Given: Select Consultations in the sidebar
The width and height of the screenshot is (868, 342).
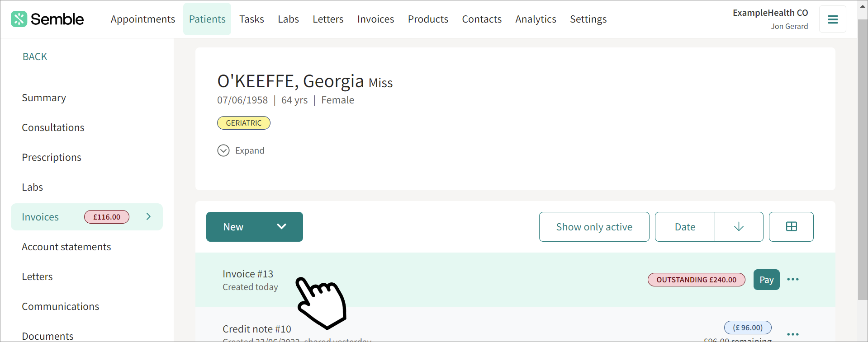Looking at the screenshot, I should point(53,127).
